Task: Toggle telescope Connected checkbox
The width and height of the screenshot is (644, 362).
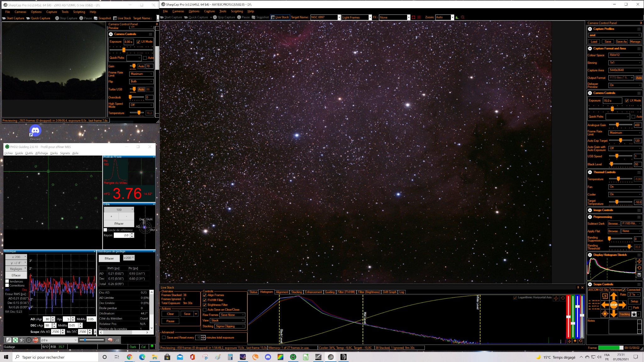Action: pyautogui.click(x=624, y=290)
